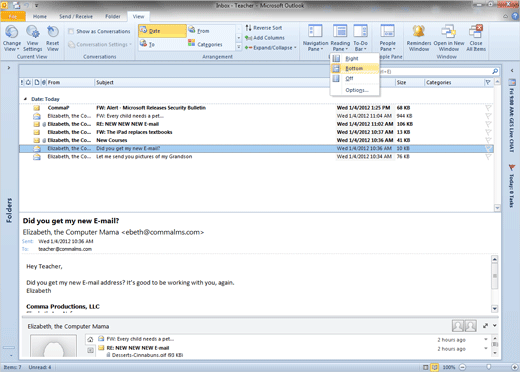Viewport: 520px width, 372px height.
Task: Sort by the From column header
Action: pos(70,82)
